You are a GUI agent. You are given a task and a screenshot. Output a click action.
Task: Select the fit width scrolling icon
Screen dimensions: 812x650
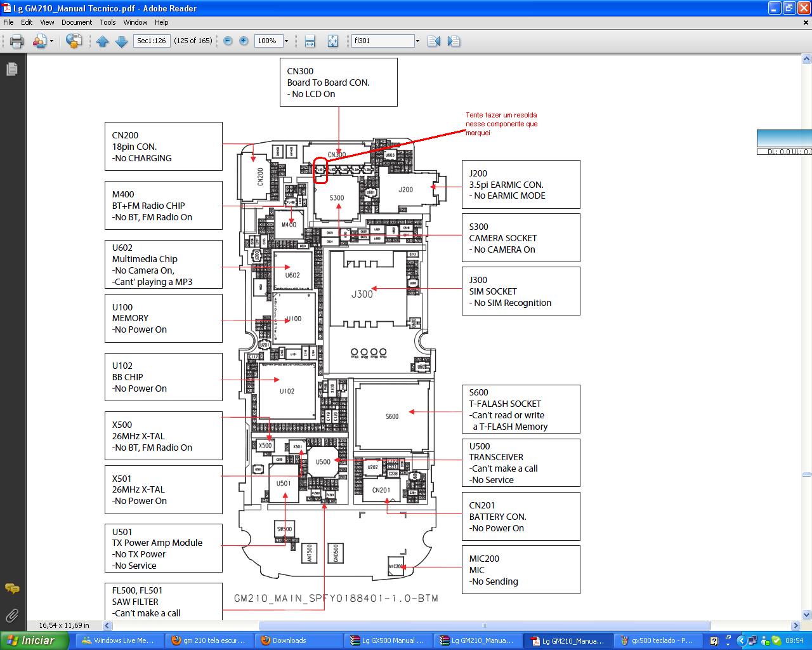(x=310, y=41)
